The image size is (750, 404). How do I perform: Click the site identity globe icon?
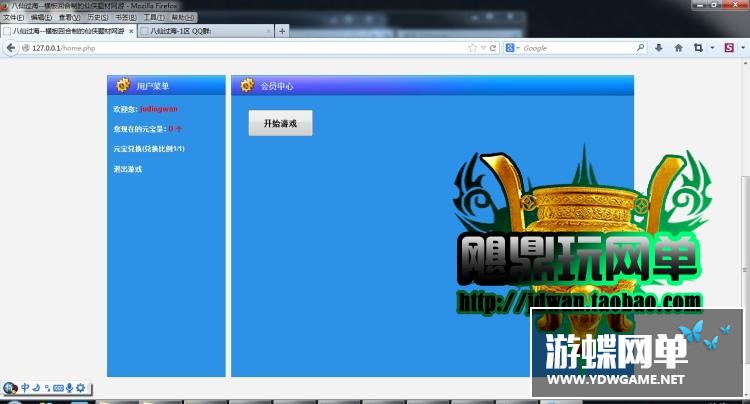coord(25,48)
